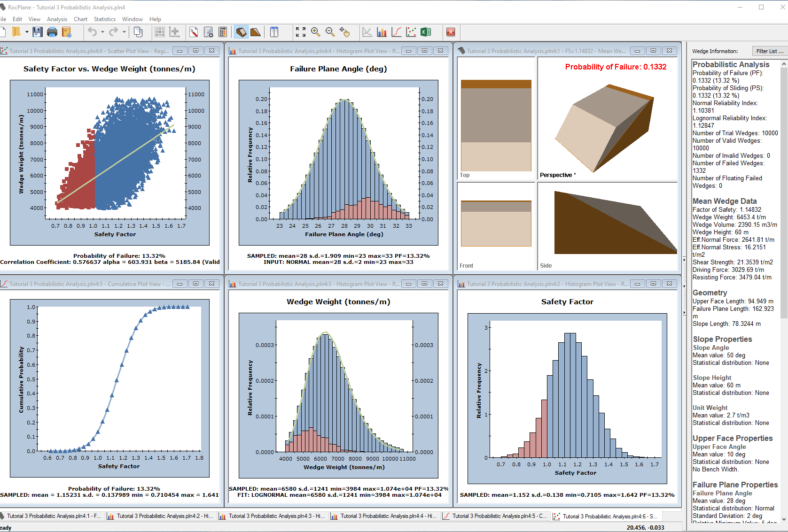Export to Excel icon
The height and width of the screenshot is (532, 788).
pos(426,32)
